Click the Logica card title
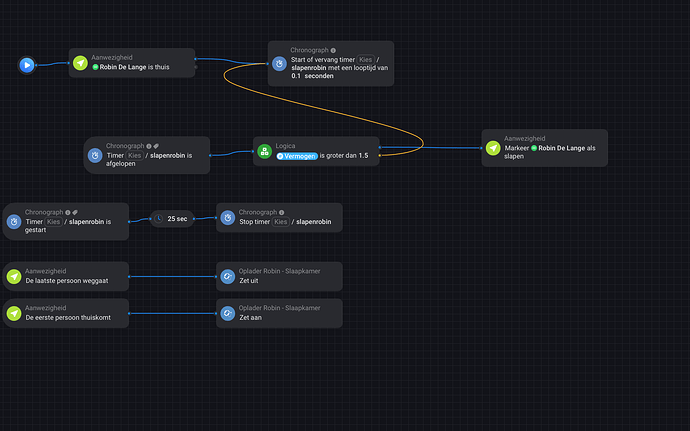This screenshot has width=690, height=431. 285,146
